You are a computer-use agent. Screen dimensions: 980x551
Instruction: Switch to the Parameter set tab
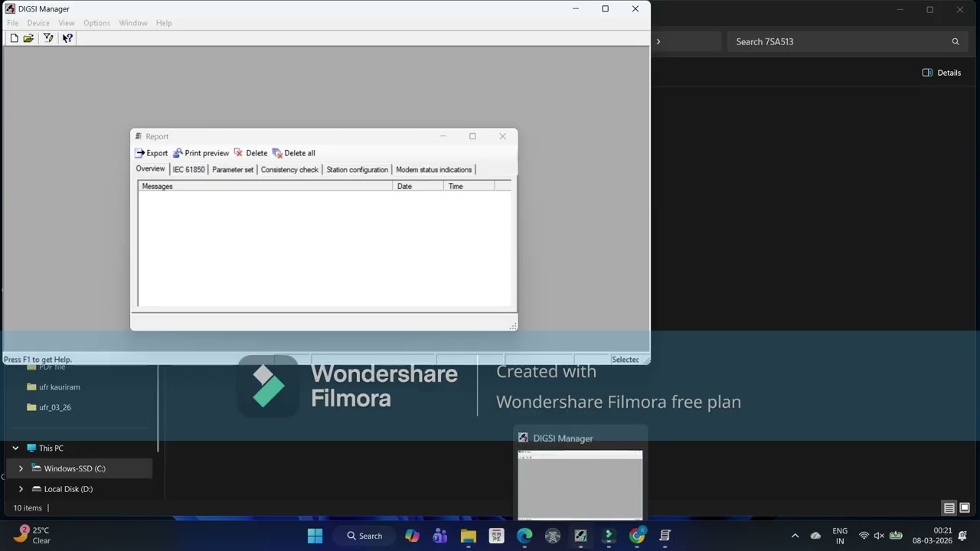[233, 170]
